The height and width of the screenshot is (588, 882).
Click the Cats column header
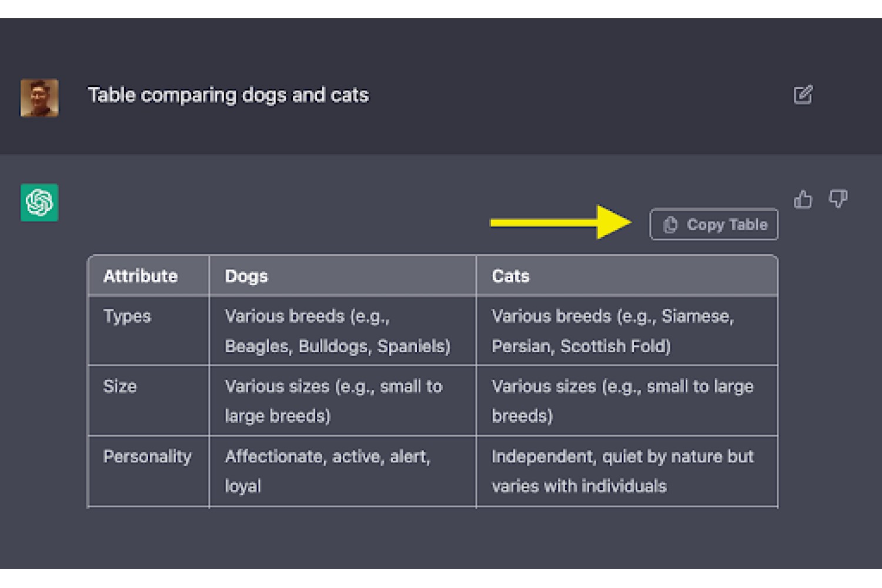click(627, 275)
